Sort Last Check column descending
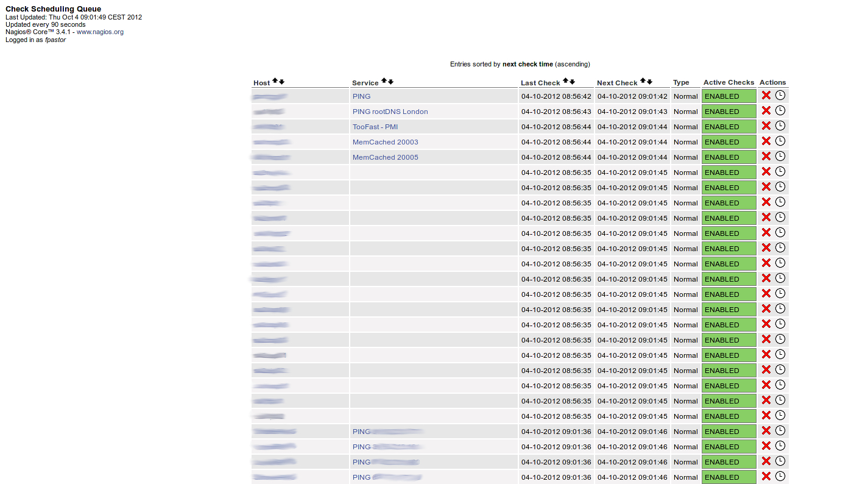 coord(572,82)
